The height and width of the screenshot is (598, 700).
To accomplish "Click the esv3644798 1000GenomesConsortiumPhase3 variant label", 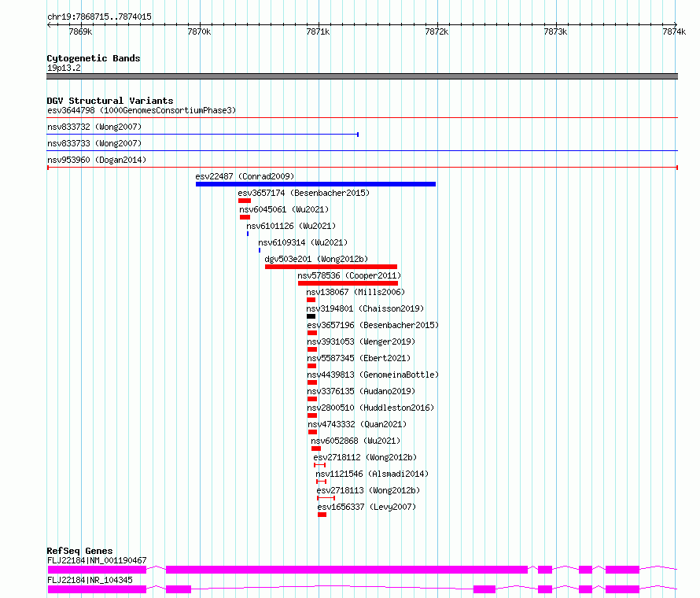I will 142,110.
